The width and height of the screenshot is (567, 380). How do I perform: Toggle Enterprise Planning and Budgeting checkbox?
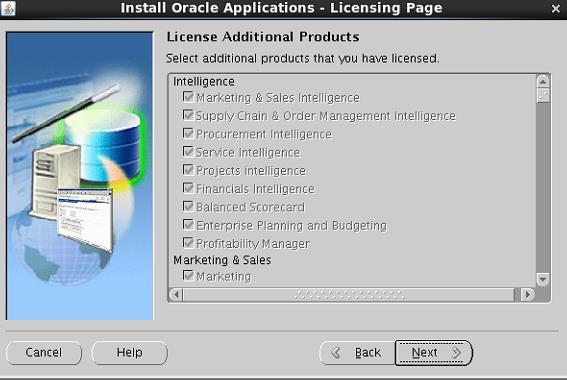(188, 225)
